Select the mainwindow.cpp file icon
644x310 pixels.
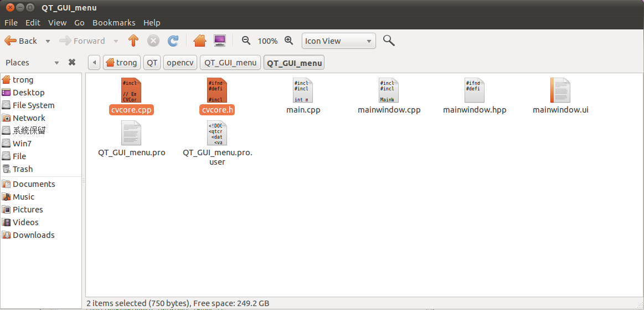[389, 90]
